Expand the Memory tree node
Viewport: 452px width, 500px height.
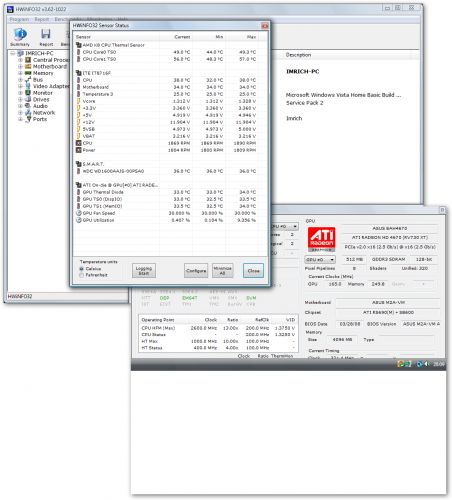click(20, 73)
